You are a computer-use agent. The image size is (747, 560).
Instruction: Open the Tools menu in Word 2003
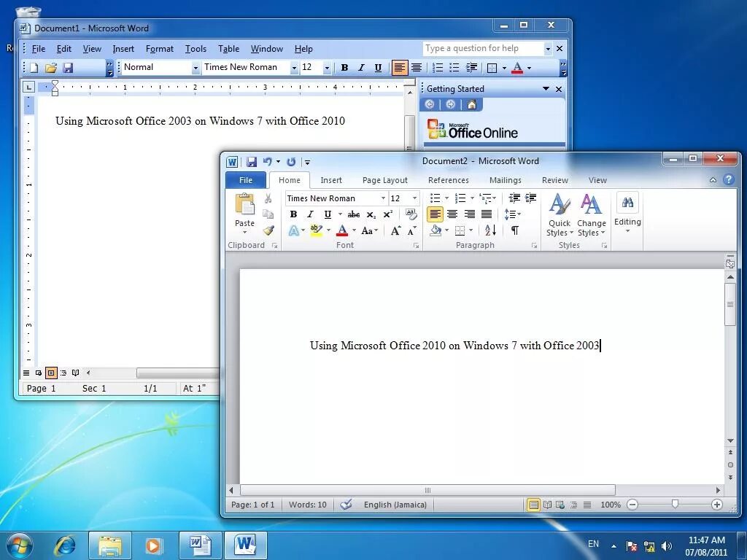tap(196, 49)
